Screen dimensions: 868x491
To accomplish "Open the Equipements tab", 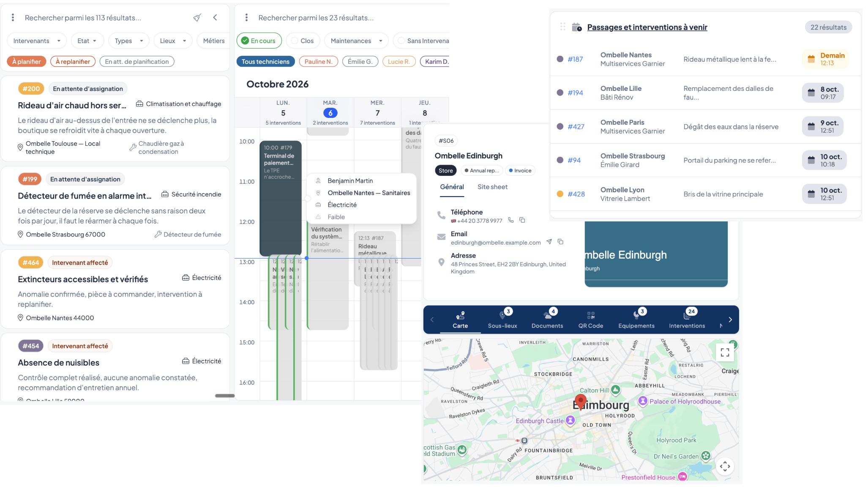I will 636,319.
